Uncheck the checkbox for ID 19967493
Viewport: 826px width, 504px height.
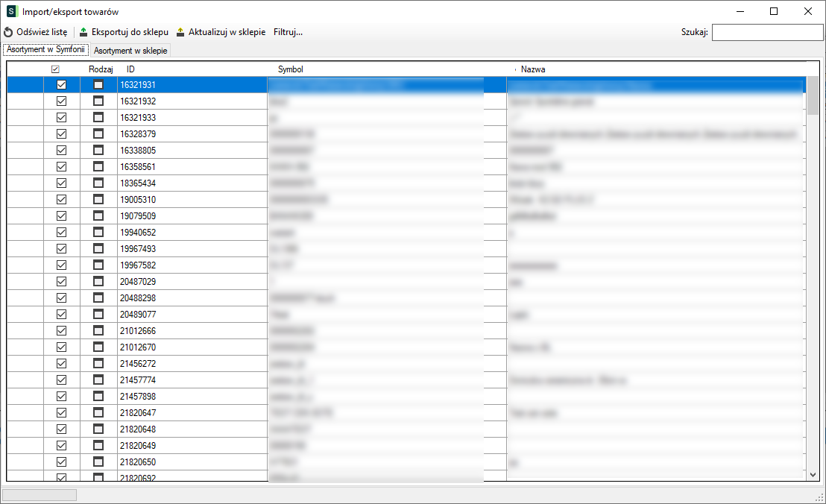point(62,248)
